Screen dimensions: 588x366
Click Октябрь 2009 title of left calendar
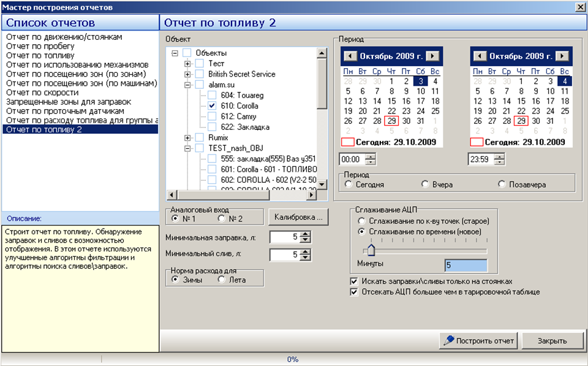(391, 56)
